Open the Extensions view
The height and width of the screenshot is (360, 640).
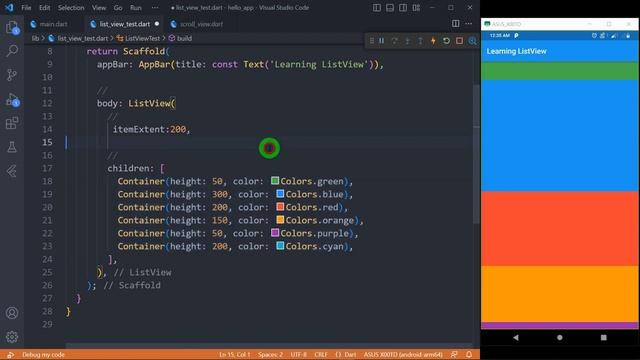(12, 123)
